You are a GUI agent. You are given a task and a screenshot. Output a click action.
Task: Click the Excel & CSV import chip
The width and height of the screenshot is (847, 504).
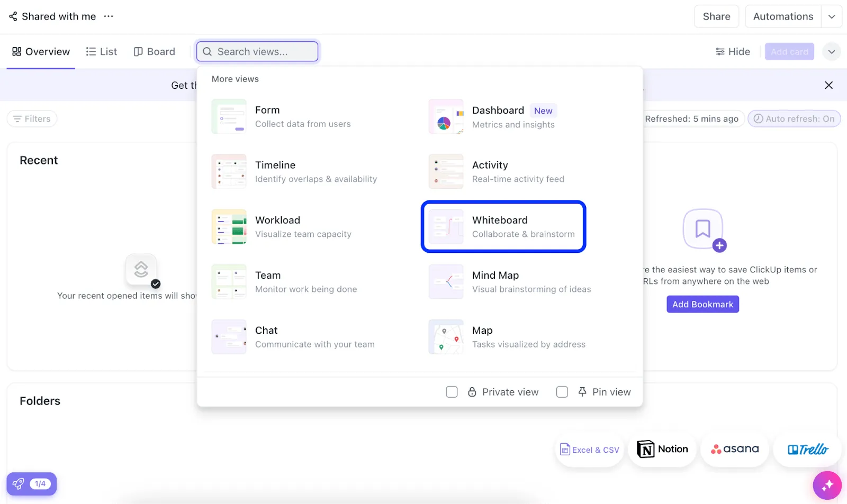590,450
